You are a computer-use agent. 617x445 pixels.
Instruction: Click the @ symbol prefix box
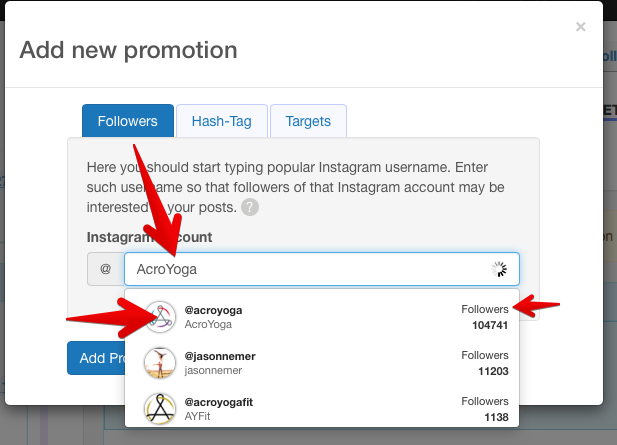click(105, 269)
